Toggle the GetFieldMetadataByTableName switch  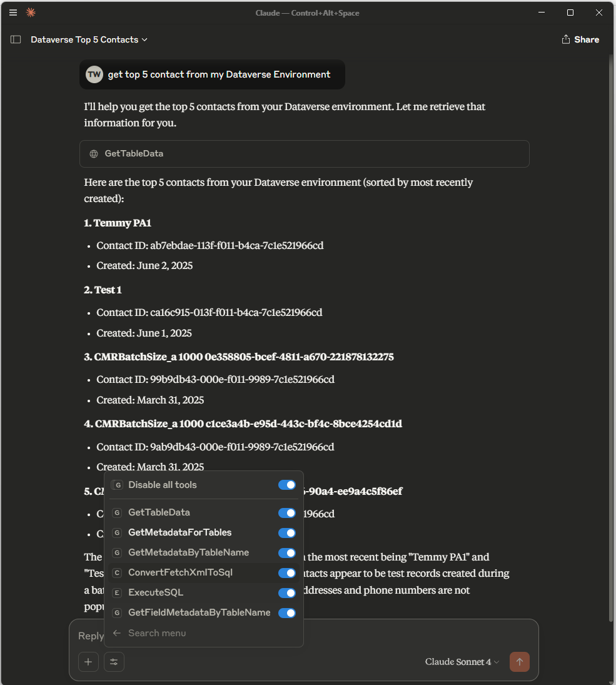click(x=287, y=613)
